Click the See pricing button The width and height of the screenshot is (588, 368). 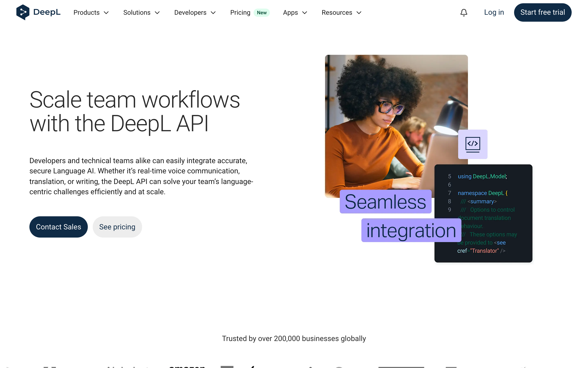[117, 227]
